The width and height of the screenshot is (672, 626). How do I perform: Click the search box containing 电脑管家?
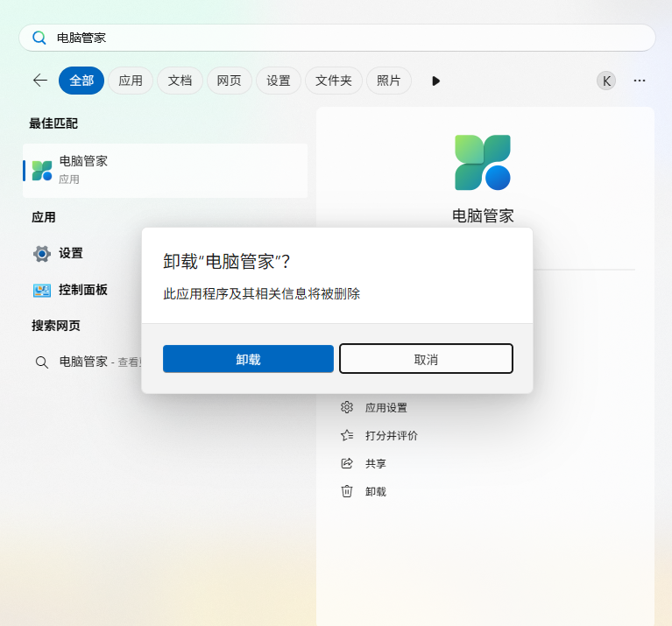[337, 38]
